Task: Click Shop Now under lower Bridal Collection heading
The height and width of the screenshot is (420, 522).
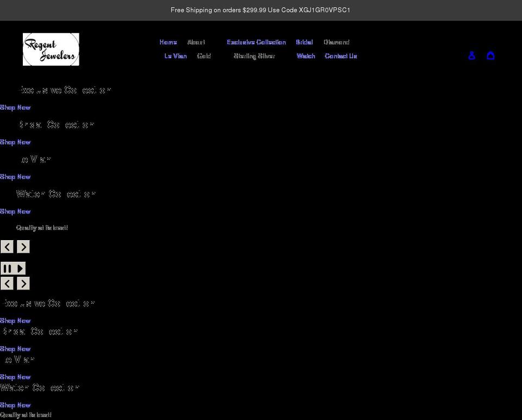Action: [15, 349]
